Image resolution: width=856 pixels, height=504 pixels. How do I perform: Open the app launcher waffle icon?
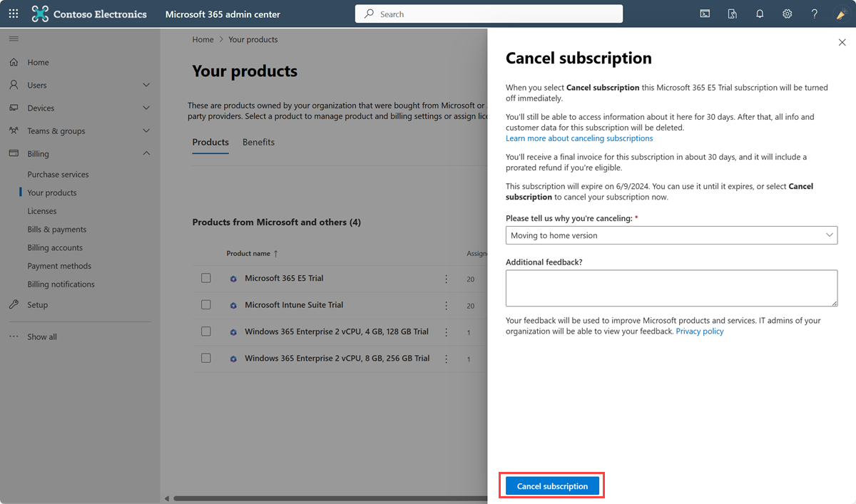pyautogui.click(x=14, y=14)
